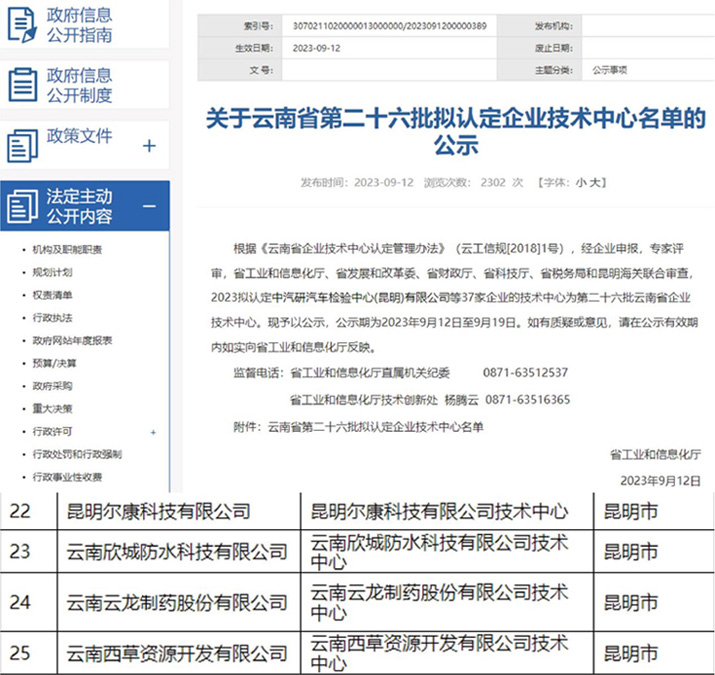The image size is (715, 675).
Task: Select 权责清单 sidebar item
Action: pyautogui.click(x=53, y=294)
